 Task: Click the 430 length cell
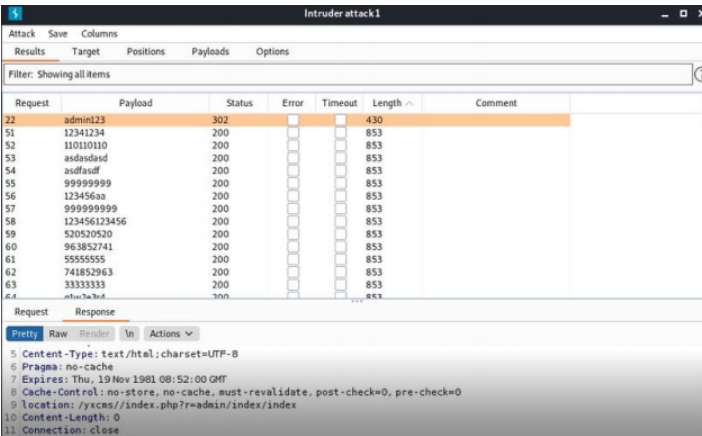pos(374,120)
